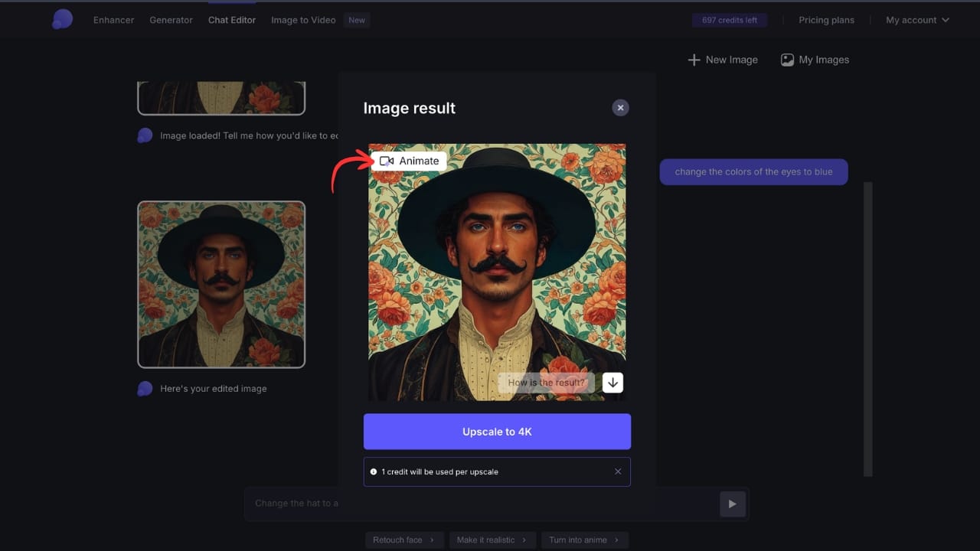Open Pricing plans
Image resolution: width=980 pixels, height=551 pixels.
tap(827, 20)
